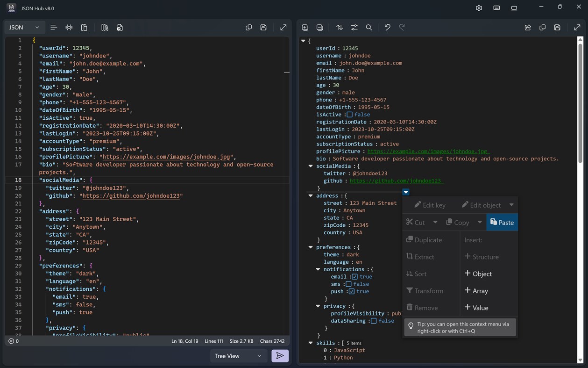Screen dimensions: 588x368
Task: Toggle the notifications push checkbox
Action: 352,291
